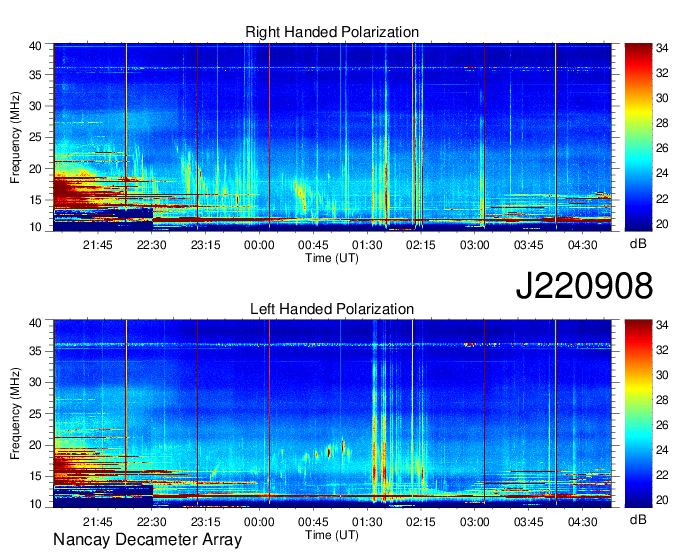Image resolution: width=680 pixels, height=552 pixels.
Task: Click bottom plot 'Frequency (MHz)' axis label
Action: 15,414
